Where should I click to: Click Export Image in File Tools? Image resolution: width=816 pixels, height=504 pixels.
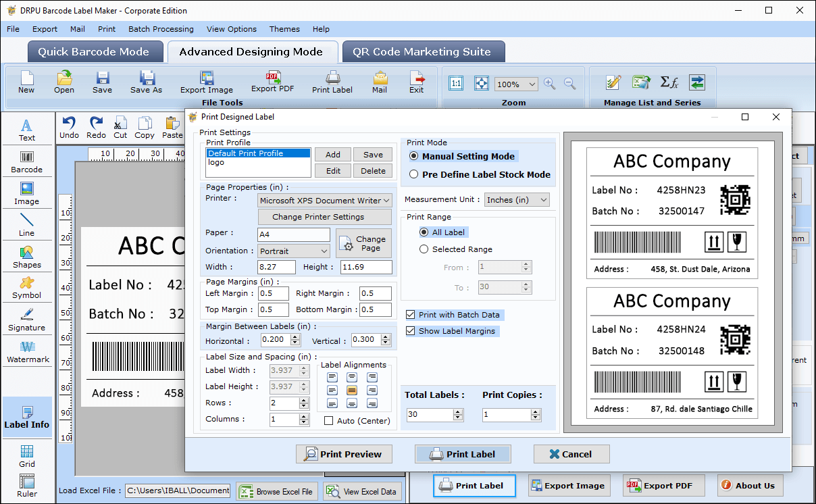[x=207, y=82]
